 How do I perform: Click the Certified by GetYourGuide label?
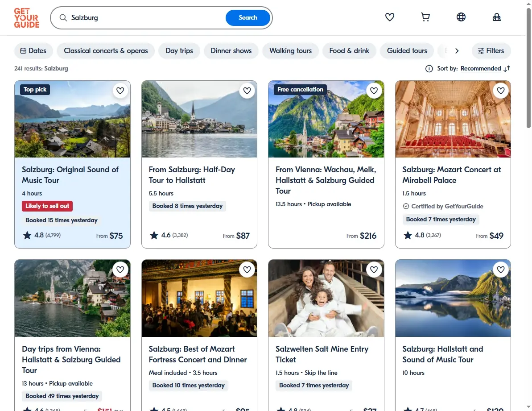coord(443,206)
